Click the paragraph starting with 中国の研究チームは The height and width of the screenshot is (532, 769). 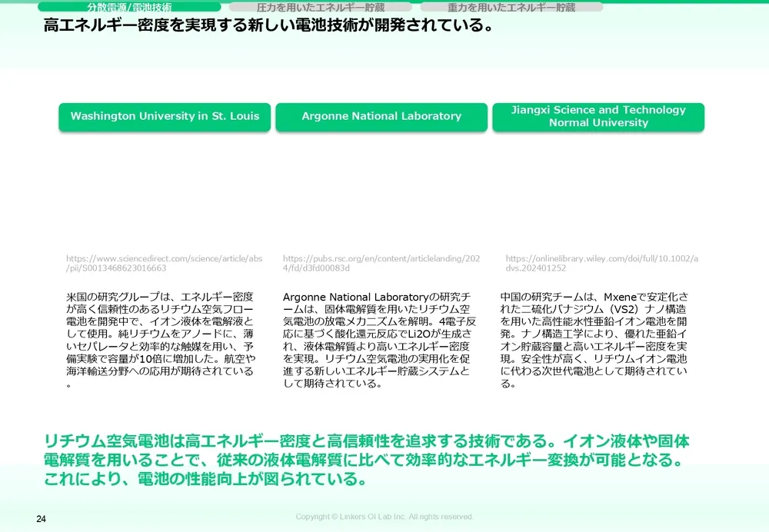click(x=594, y=339)
